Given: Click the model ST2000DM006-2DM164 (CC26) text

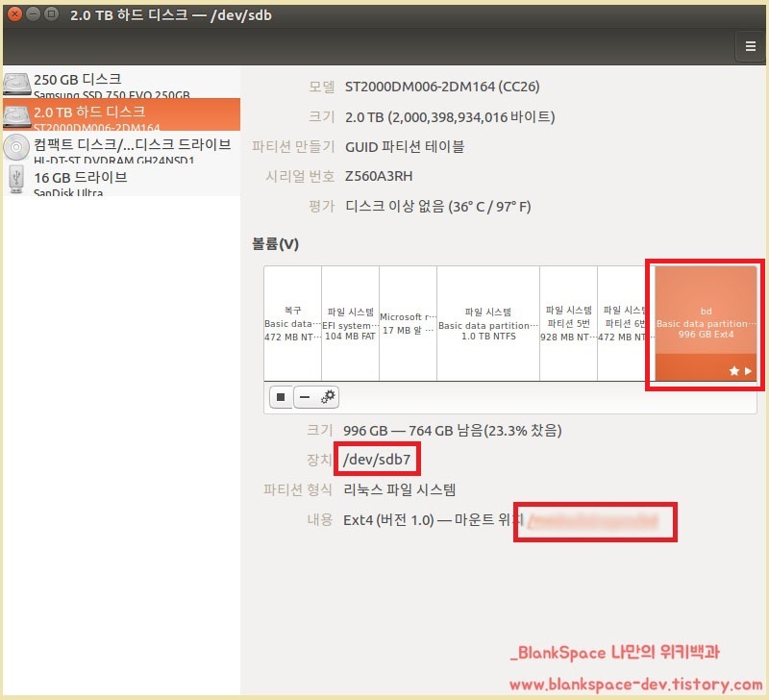Looking at the screenshot, I should coord(442,87).
